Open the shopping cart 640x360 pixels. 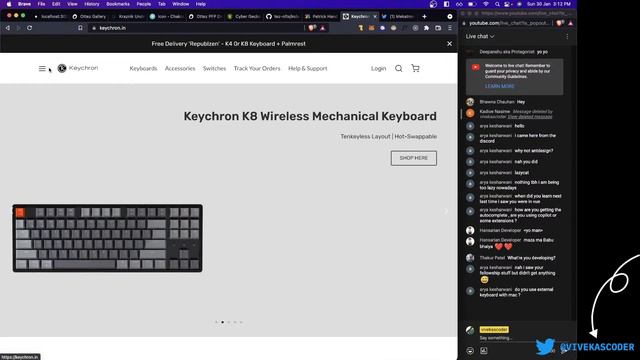point(415,68)
